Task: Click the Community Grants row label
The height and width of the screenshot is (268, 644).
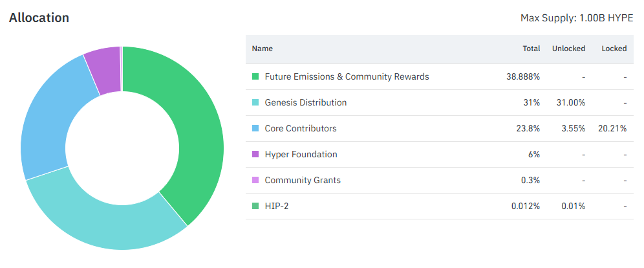Action: 303,180
